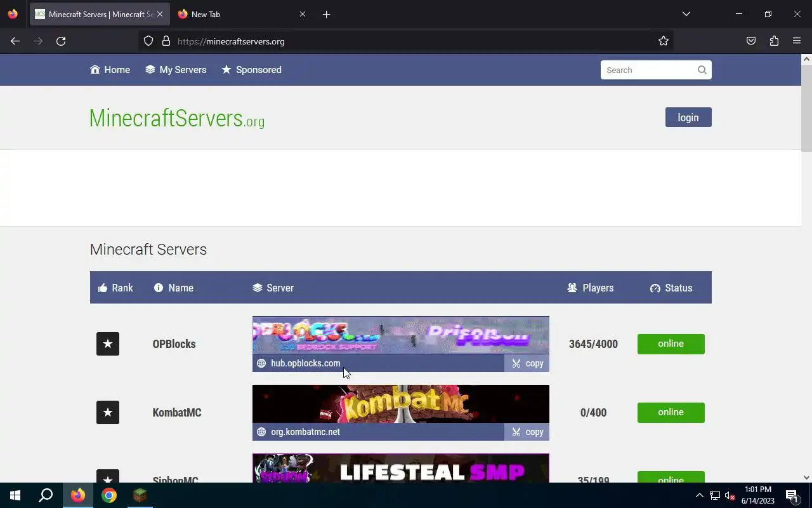Switch to the New Tab tab
The image size is (812, 508).
[242, 14]
